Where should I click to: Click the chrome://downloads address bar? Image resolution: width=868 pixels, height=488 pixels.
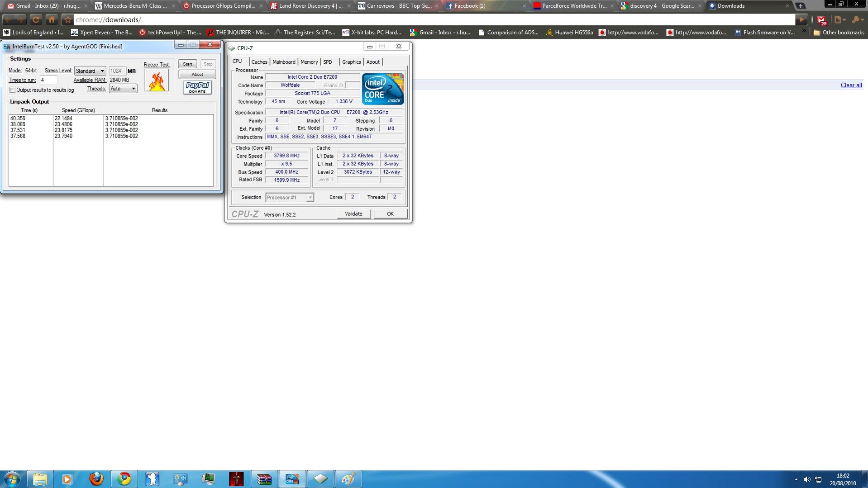[434, 20]
